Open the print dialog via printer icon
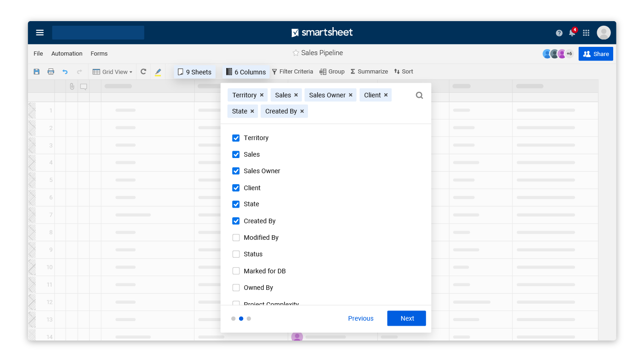 [x=51, y=72]
